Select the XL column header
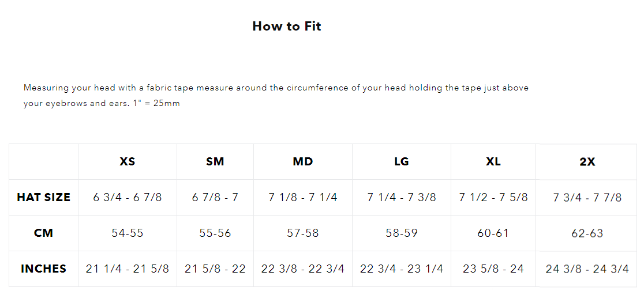 493,162
